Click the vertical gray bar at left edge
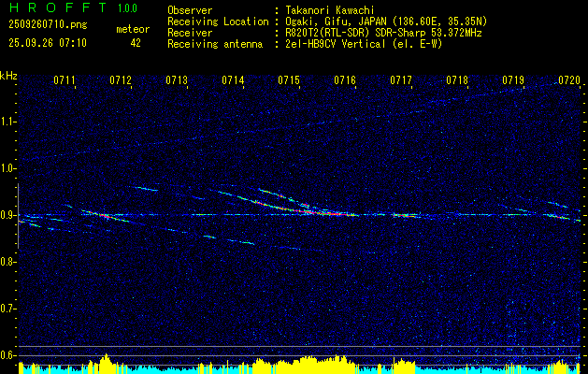Screen dimensions: 588x374 (18, 216)
